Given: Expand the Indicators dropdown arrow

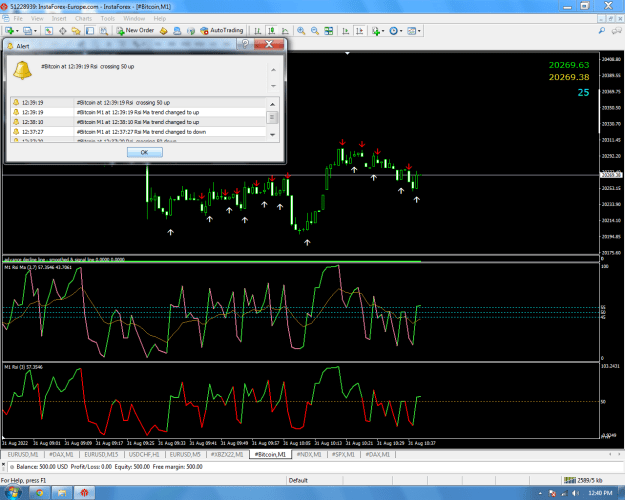Looking at the screenshot, I should click(x=383, y=31).
